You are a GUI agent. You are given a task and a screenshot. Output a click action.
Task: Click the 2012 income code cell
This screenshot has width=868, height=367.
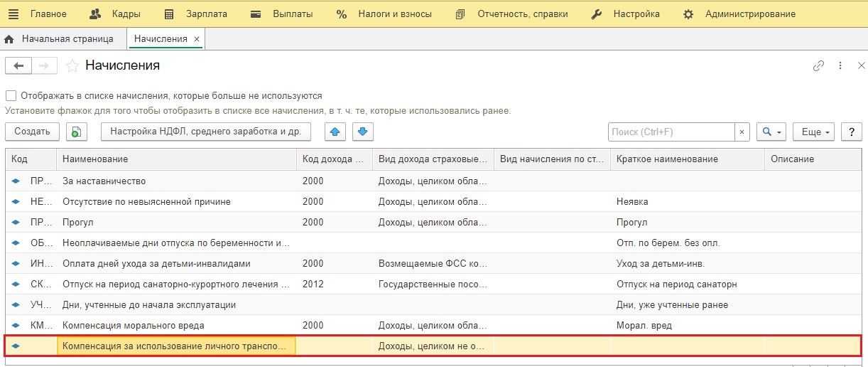pos(334,284)
